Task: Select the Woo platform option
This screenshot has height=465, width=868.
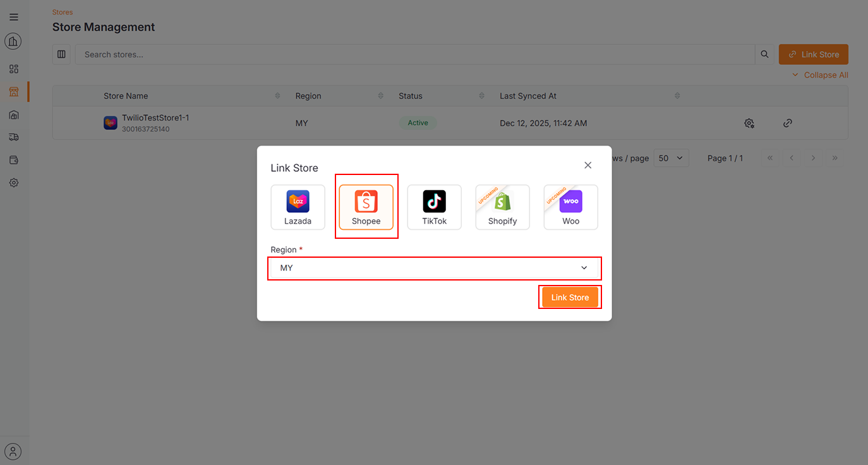Action: click(570, 207)
